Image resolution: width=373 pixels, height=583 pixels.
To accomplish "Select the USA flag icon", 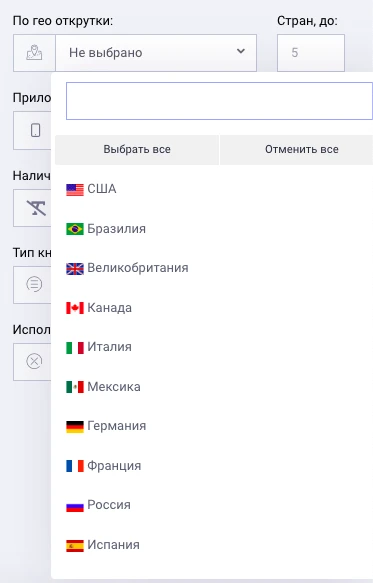I will point(75,190).
